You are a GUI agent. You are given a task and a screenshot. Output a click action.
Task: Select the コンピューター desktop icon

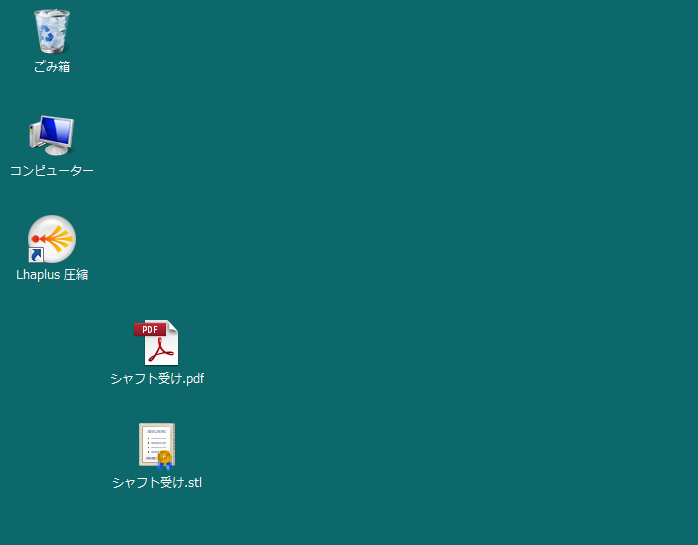[x=52, y=135]
